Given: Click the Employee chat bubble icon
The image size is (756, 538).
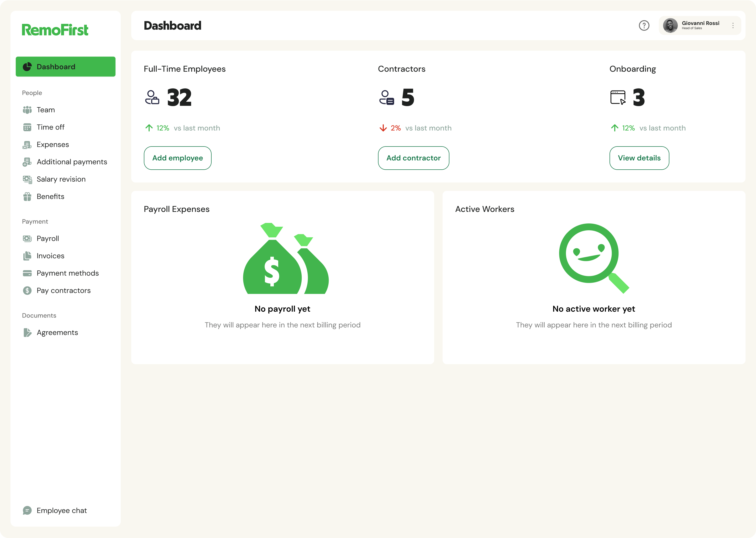Looking at the screenshot, I should (x=27, y=510).
